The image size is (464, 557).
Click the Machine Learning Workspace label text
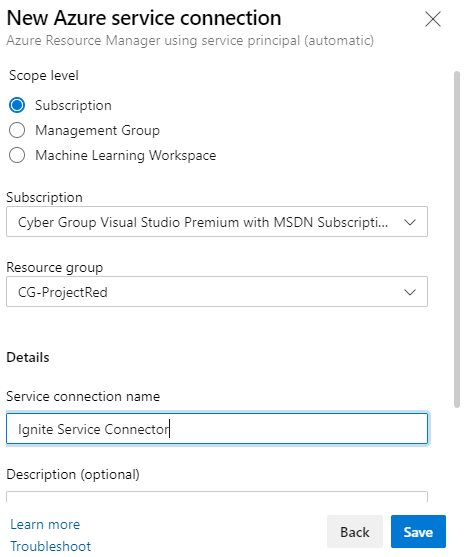pos(126,156)
